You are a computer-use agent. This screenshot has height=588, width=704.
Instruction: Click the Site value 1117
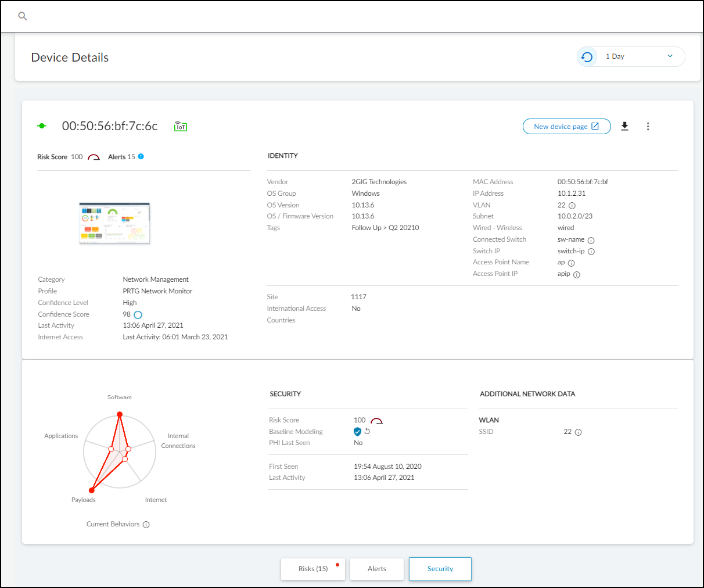click(359, 297)
